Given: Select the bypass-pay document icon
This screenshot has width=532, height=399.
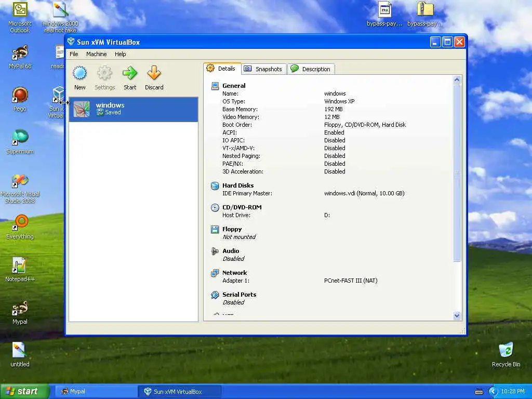Looking at the screenshot, I should point(384,14).
